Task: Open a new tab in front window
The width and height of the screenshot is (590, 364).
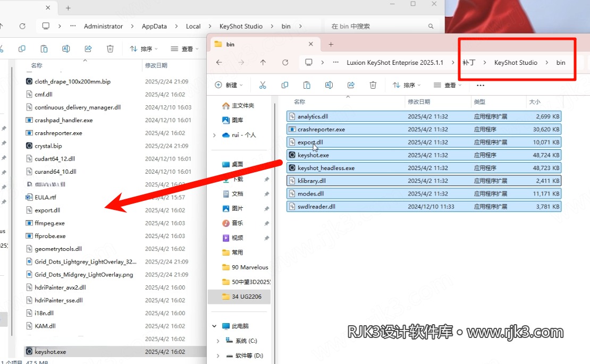Action: point(331,45)
